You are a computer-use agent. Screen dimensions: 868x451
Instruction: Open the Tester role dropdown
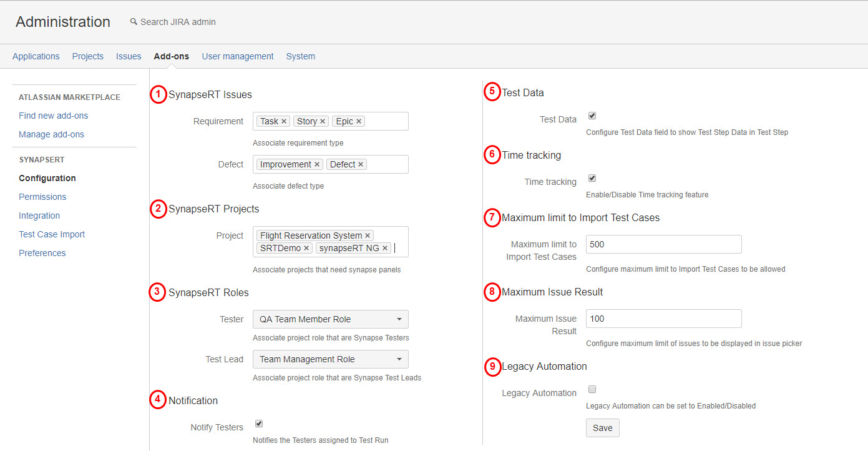point(330,319)
